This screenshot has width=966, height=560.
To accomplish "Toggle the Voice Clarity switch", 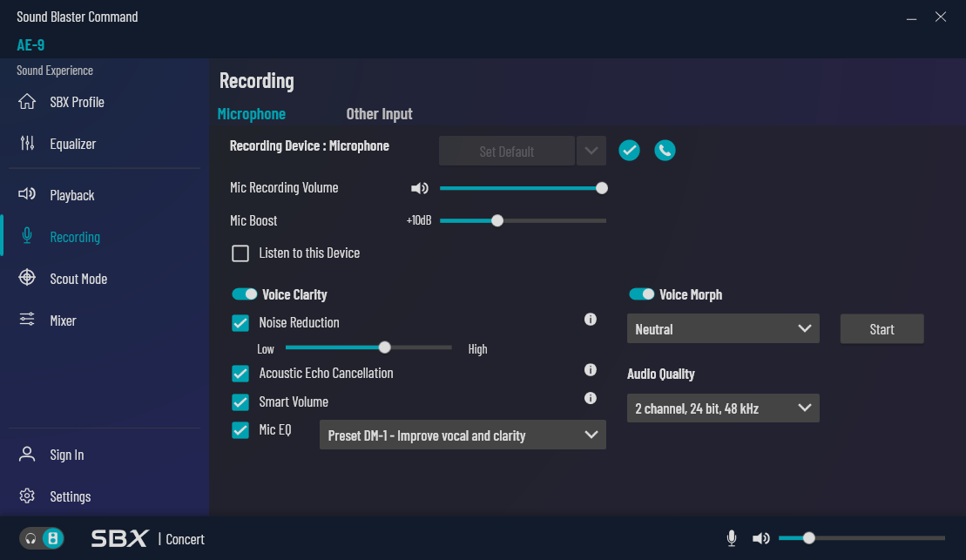I will [x=244, y=294].
